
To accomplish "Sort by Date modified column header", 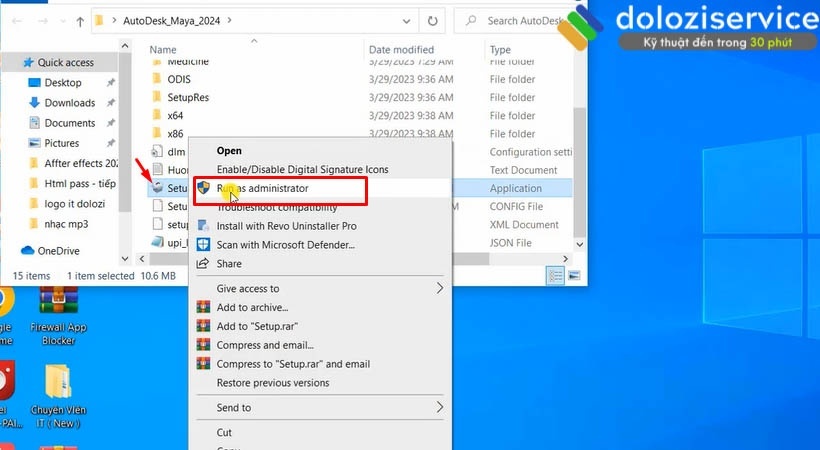I will (401, 50).
